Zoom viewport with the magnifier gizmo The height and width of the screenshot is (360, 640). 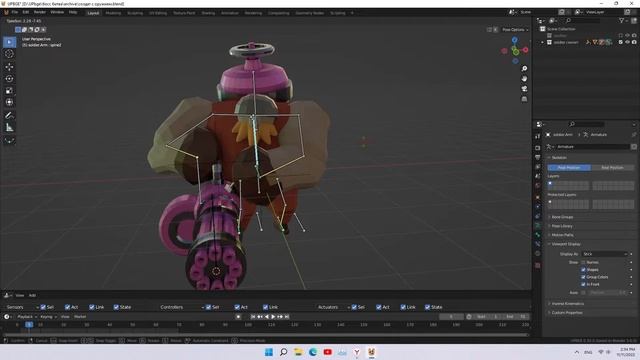coord(524,69)
